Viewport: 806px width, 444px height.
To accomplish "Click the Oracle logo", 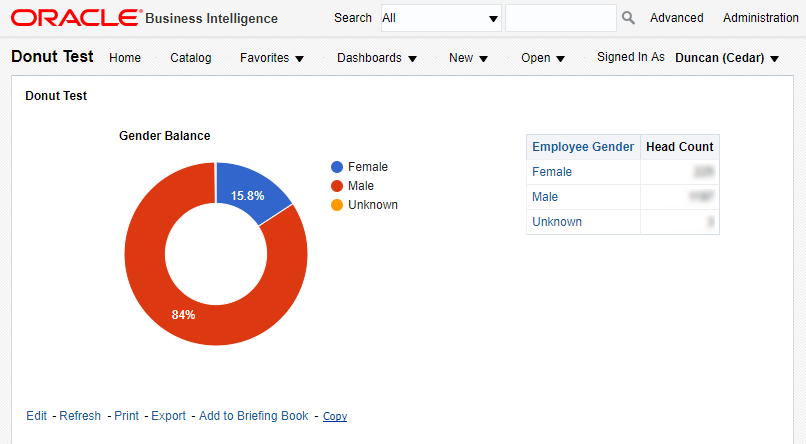I will point(76,18).
